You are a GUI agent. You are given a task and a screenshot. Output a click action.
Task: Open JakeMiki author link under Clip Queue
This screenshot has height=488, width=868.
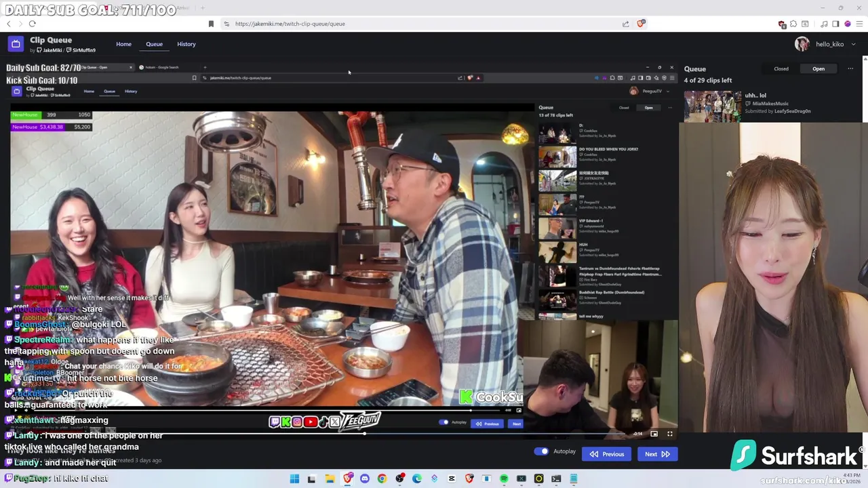(50, 50)
